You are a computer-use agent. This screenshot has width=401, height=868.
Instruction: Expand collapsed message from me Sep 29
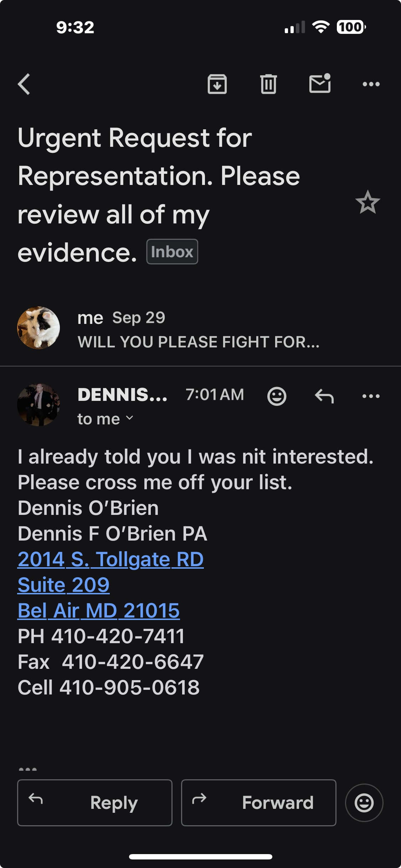pyautogui.click(x=198, y=330)
